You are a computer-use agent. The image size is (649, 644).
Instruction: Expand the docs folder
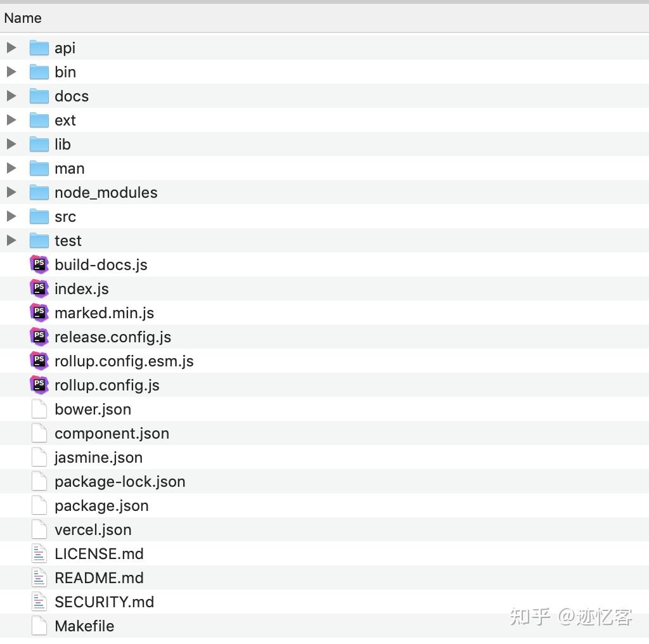pyautogui.click(x=11, y=96)
